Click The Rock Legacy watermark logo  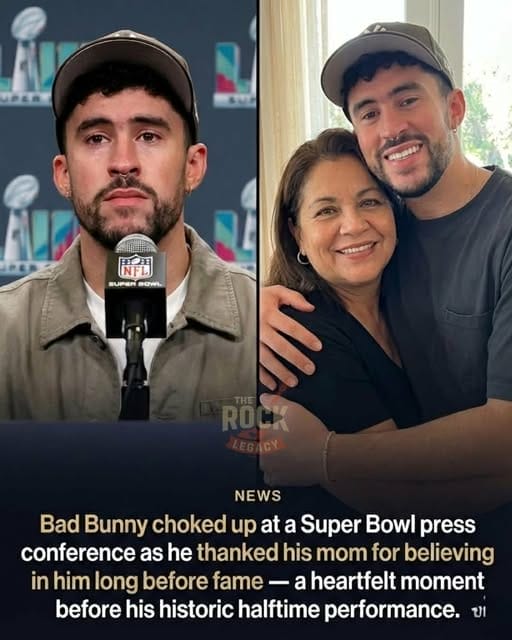coord(255,423)
